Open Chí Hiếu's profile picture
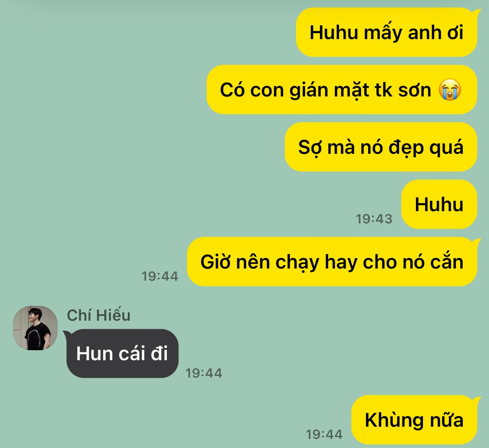 click(35, 328)
